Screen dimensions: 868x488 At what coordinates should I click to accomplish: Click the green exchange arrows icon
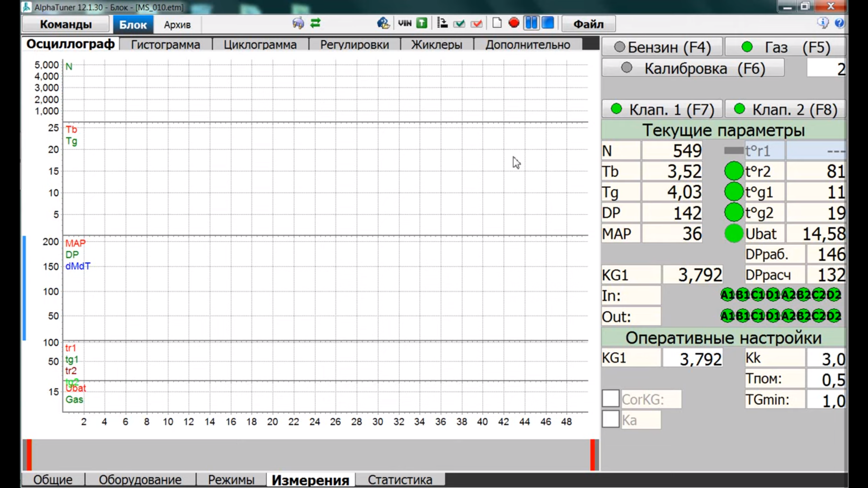[316, 23]
